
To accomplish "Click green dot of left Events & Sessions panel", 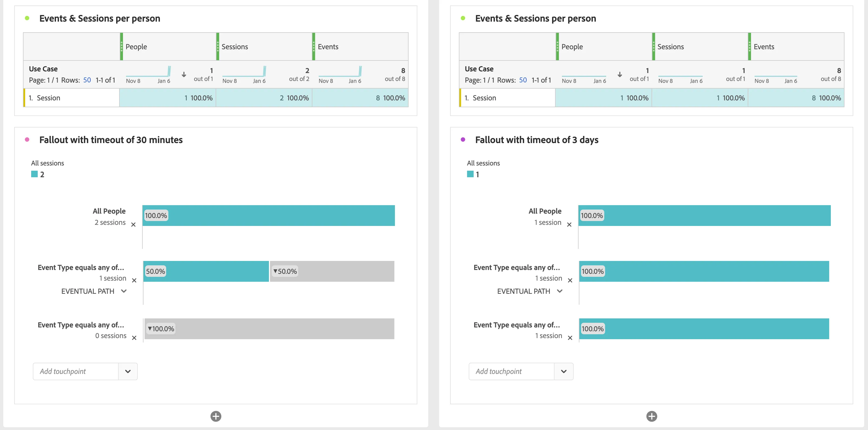I will 27,18.
